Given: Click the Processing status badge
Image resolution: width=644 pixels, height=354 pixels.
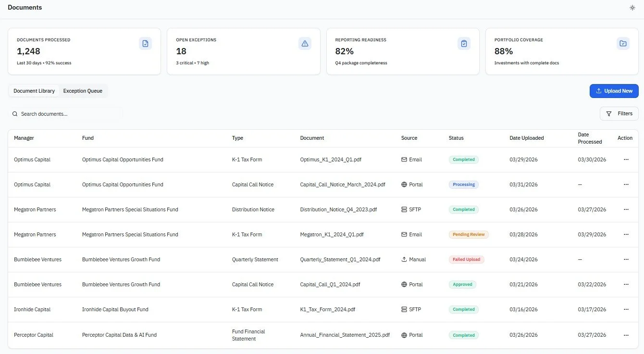Looking at the screenshot, I should pyautogui.click(x=464, y=184).
